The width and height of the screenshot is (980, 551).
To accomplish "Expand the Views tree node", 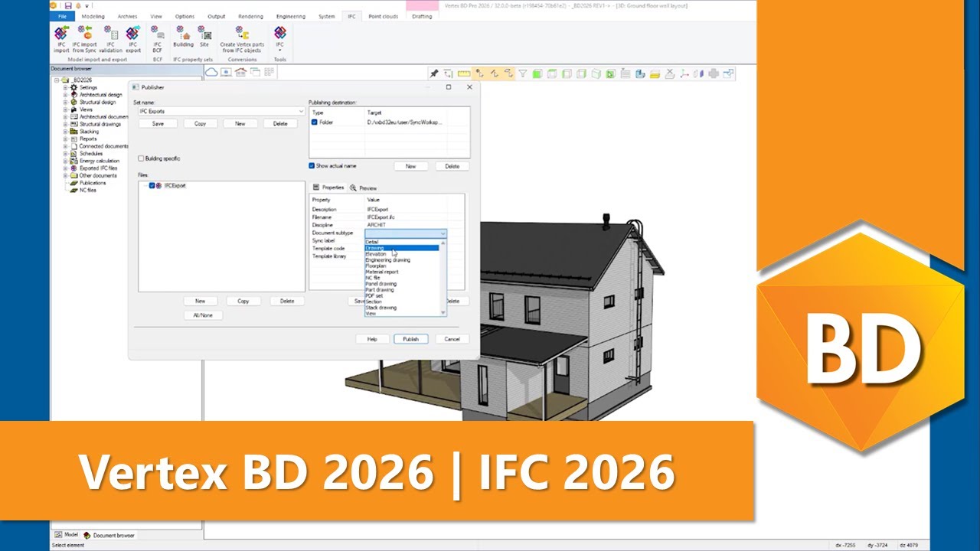I will coord(66,109).
